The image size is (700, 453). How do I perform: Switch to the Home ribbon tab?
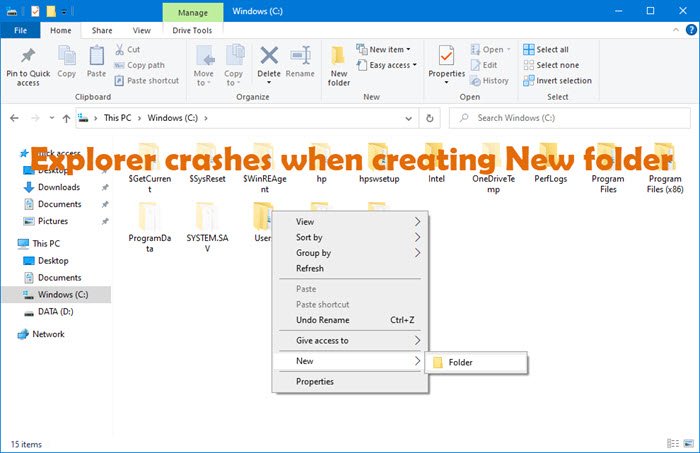(x=61, y=30)
